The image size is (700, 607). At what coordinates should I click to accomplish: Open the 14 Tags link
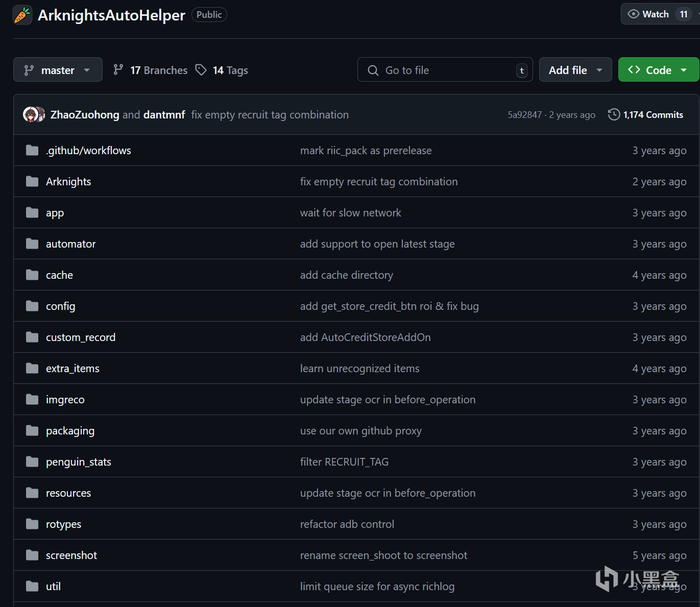coord(222,70)
